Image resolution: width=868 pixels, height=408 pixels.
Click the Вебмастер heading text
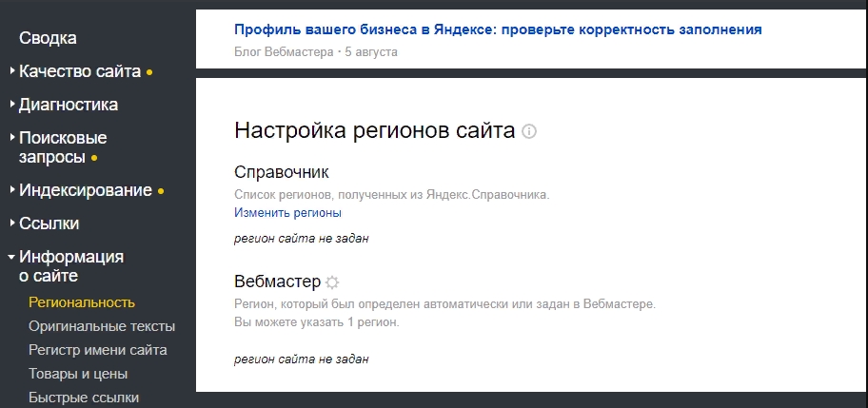click(x=277, y=282)
